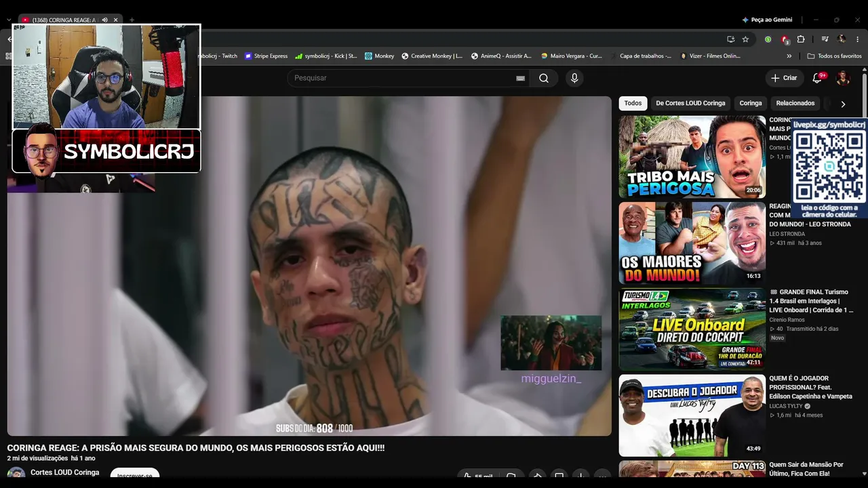Viewport: 868px width, 488px height.
Task: Open the DESCUBRA O JOGADOR video thumbnail
Action: coord(692,415)
